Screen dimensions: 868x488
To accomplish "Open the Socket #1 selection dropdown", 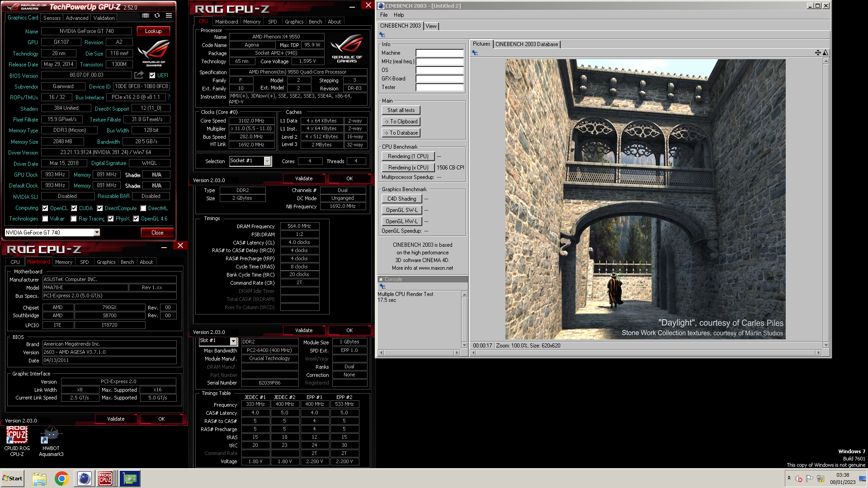I will pos(267,161).
